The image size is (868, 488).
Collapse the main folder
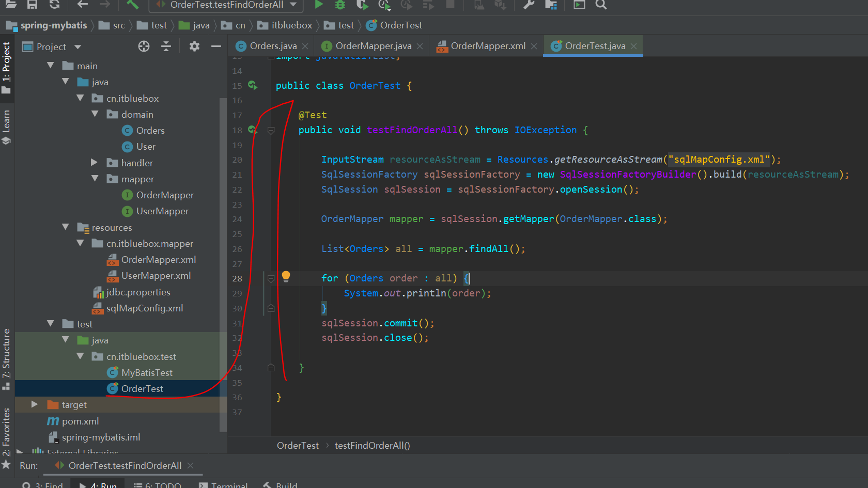coord(51,66)
